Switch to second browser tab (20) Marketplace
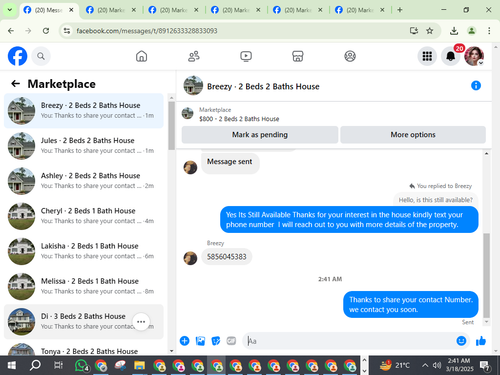This screenshot has height=375, width=500. 111,10
